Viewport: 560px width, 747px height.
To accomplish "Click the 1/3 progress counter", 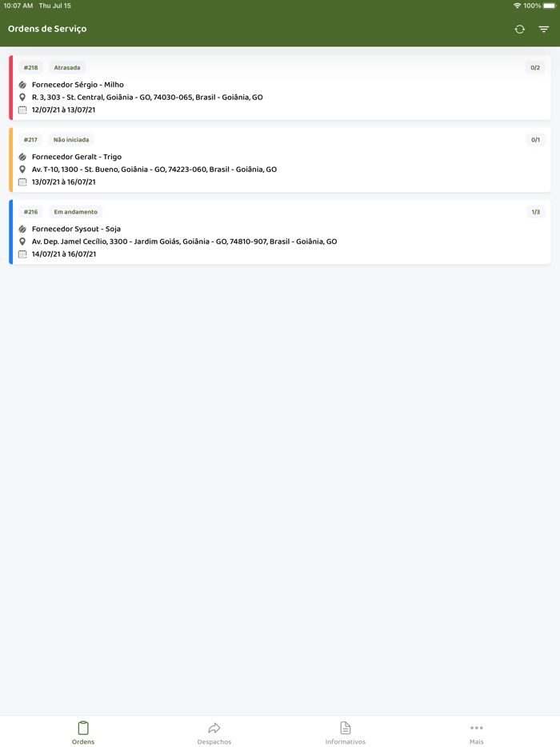I will pos(535,212).
